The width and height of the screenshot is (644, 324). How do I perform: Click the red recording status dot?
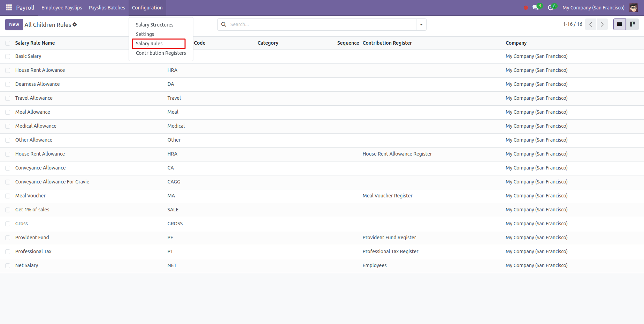[x=526, y=8]
